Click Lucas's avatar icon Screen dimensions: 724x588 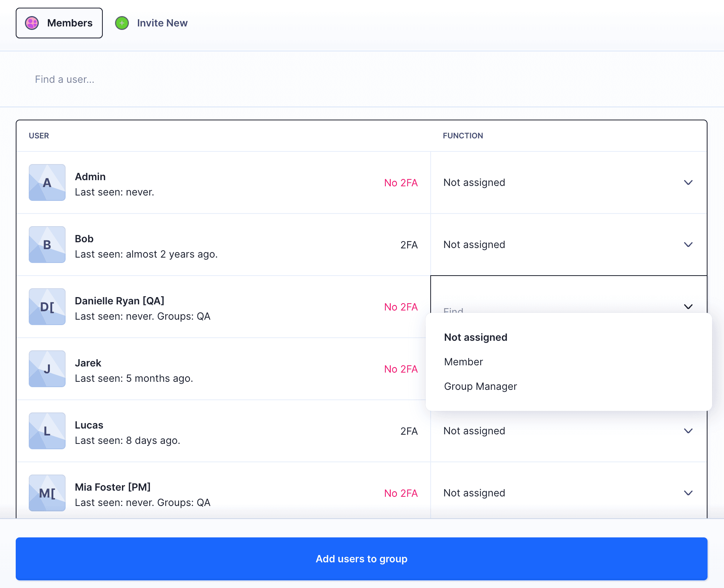pos(47,431)
